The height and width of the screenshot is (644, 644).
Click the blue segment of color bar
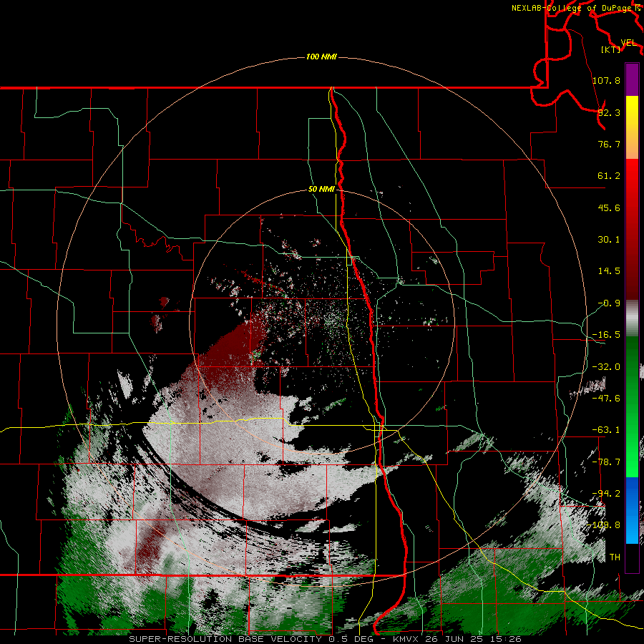pyautogui.click(x=632, y=510)
